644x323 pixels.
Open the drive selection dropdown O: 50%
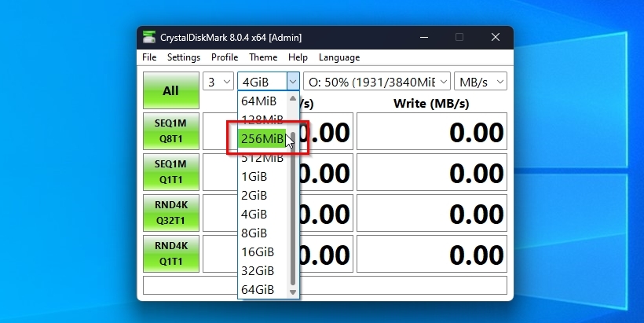377,82
